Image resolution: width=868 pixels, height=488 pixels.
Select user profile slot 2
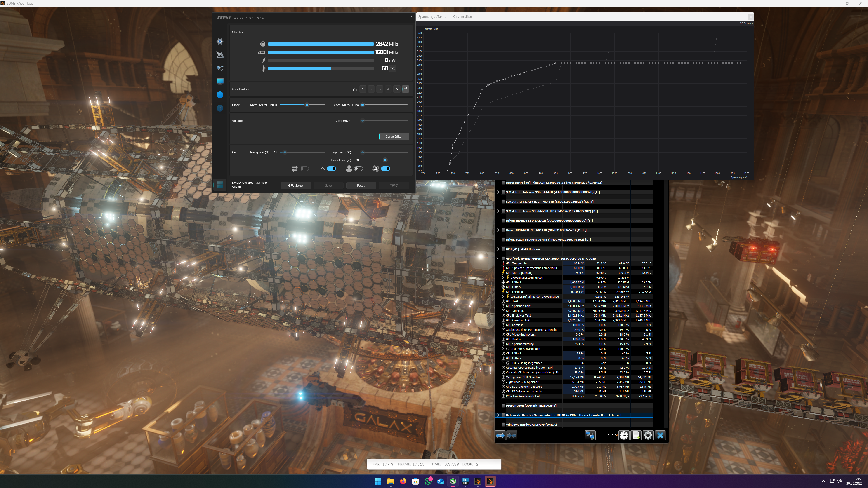[x=371, y=89]
